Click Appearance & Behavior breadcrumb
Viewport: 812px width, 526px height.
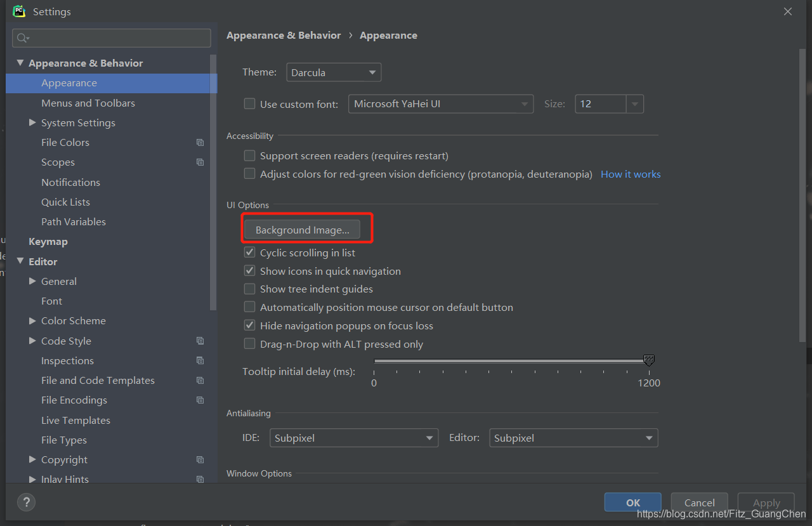click(x=284, y=36)
